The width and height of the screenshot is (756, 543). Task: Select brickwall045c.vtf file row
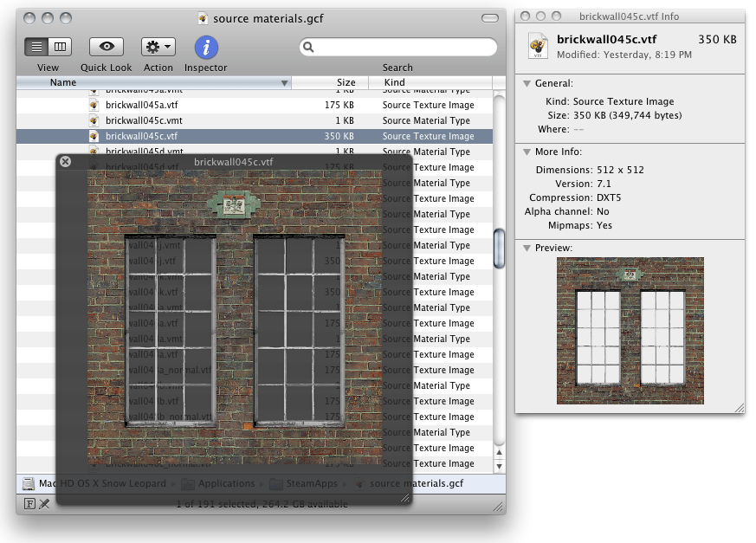pos(255,136)
